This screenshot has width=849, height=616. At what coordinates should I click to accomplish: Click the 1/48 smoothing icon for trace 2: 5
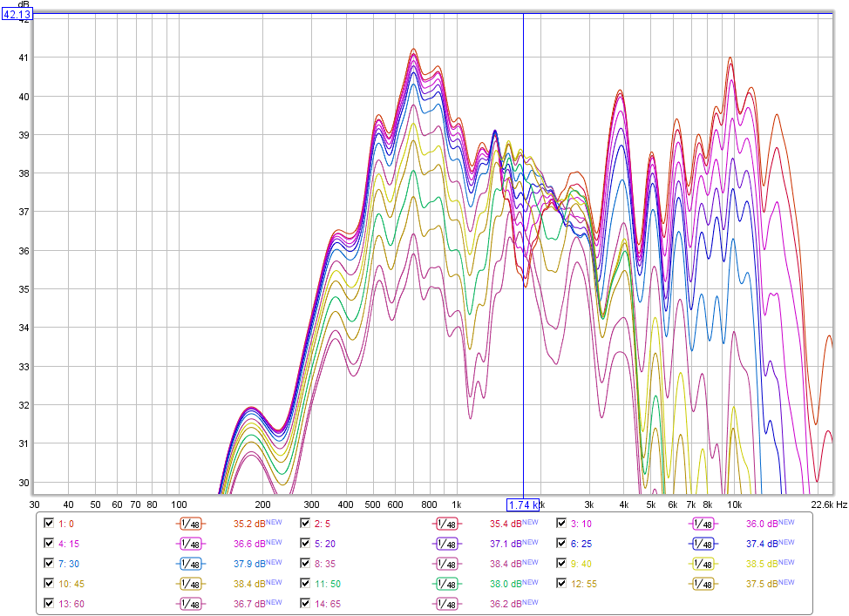pyautogui.click(x=446, y=524)
